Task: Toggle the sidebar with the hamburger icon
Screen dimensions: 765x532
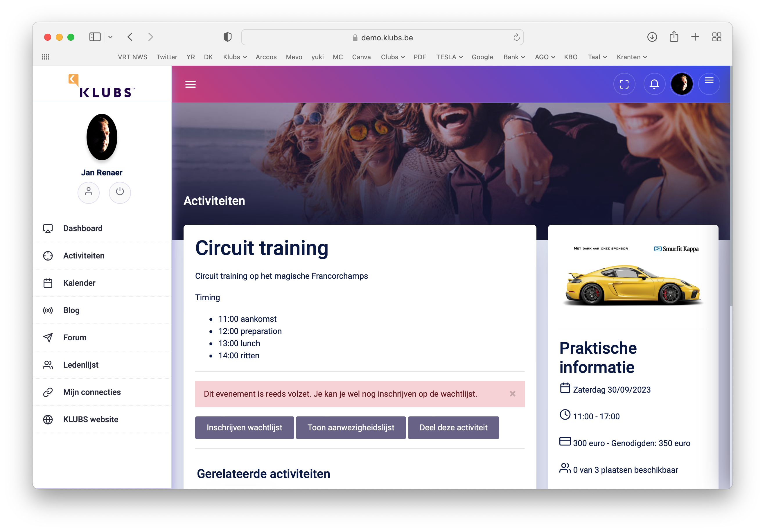Action: pos(190,84)
